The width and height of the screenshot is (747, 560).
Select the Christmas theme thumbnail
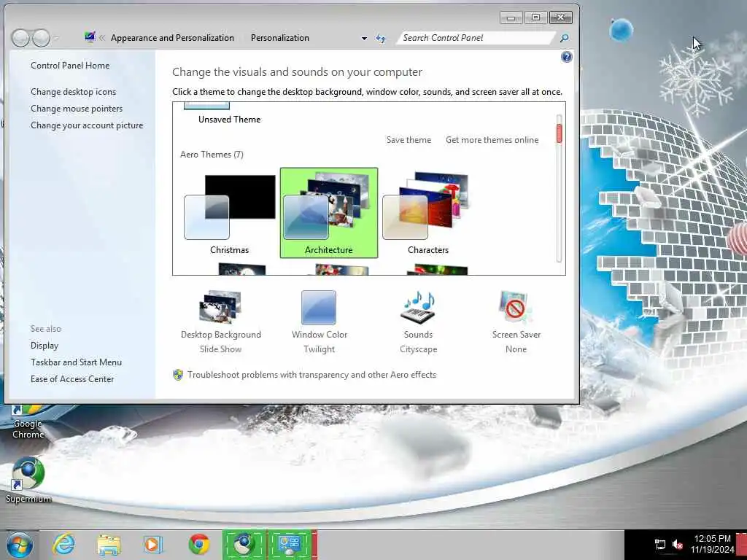(230, 213)
